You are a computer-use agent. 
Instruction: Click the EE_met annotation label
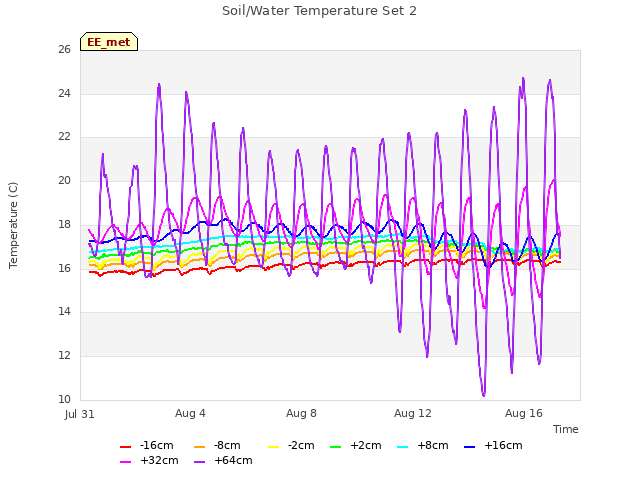click(109, 42)
